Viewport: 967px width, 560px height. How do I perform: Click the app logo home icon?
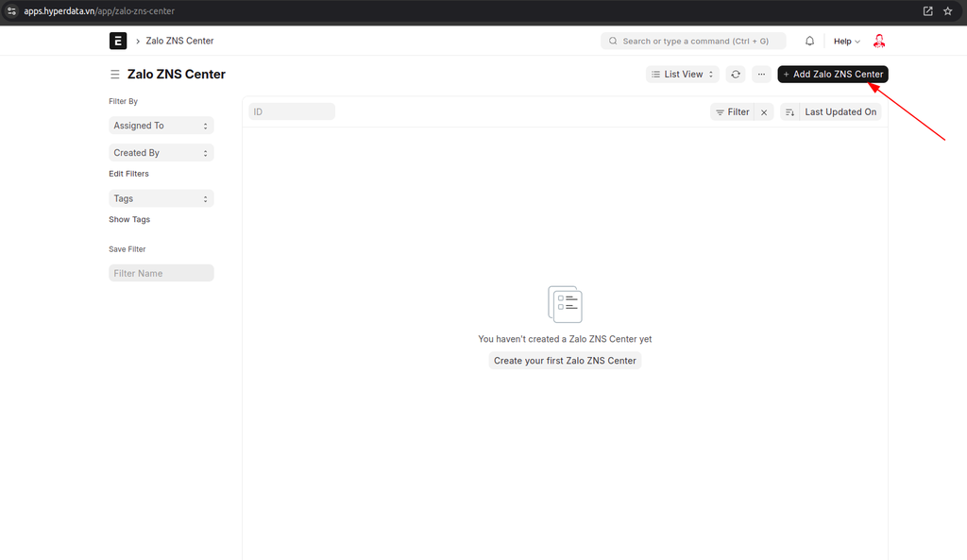(118, 41)
